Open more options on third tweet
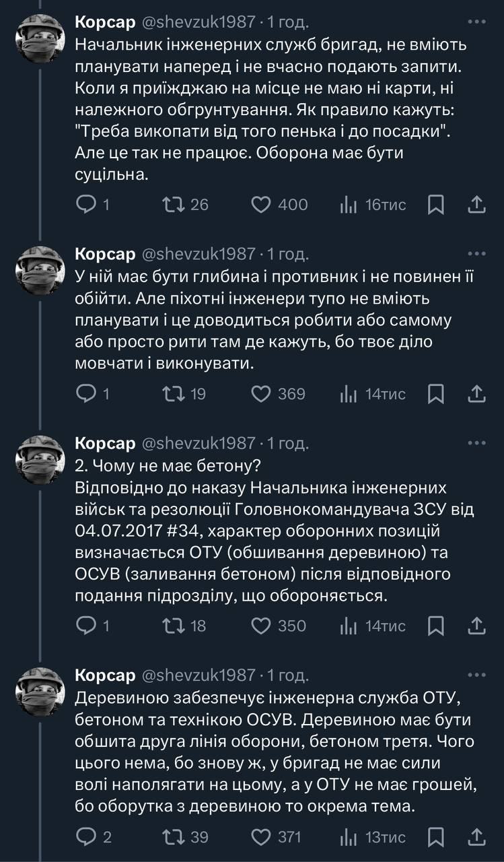Viewport: 504px width, 862px height. pos(476,443)
